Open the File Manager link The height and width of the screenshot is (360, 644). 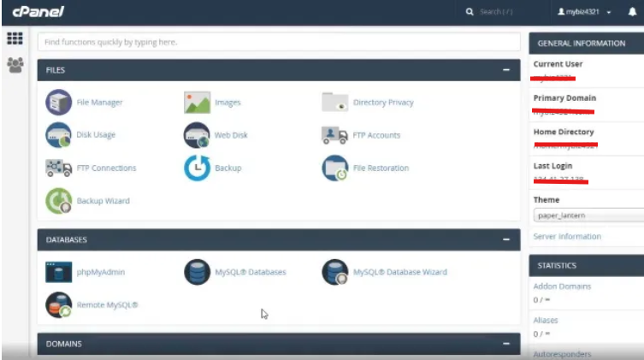point(99,103)
